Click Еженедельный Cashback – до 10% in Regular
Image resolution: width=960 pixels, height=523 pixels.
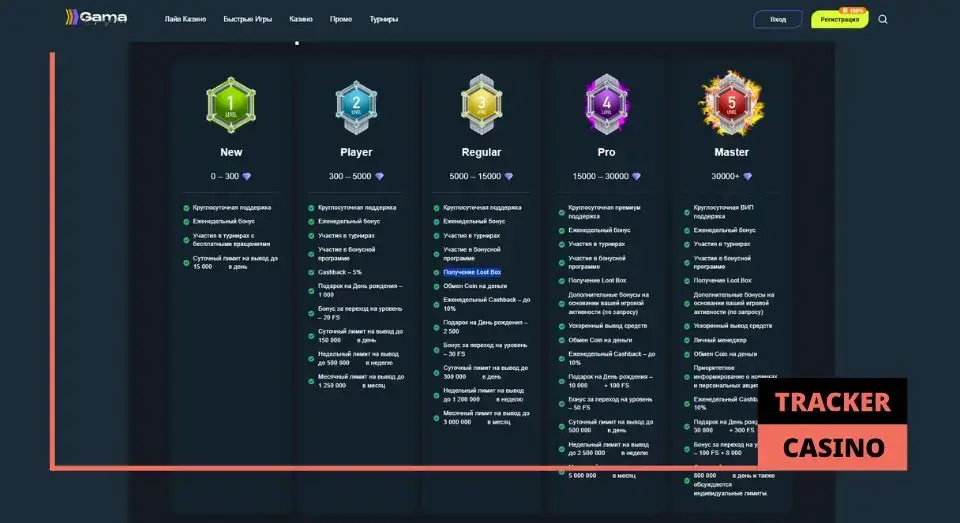pyautogui.click(x=487, y=304)
